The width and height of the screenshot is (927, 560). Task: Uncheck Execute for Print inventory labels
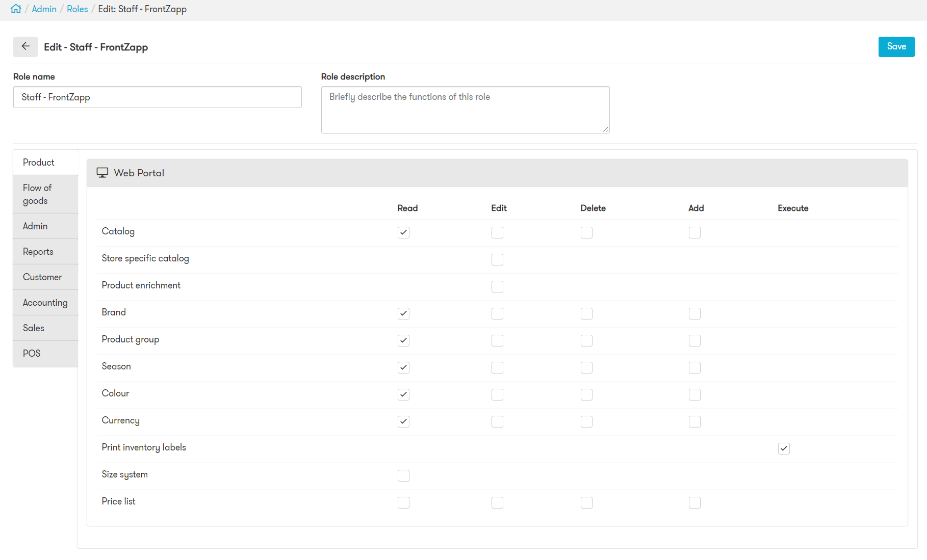[x=784, y=448]
